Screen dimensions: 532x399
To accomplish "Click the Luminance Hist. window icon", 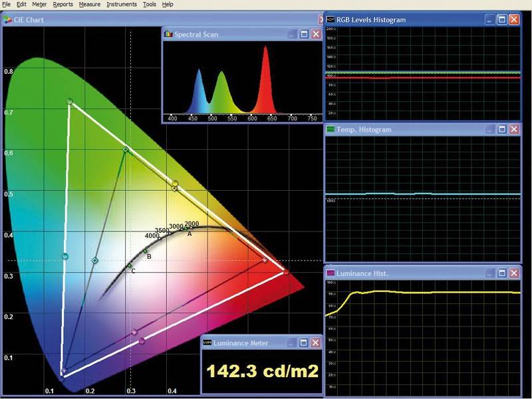I will point(331,273).
